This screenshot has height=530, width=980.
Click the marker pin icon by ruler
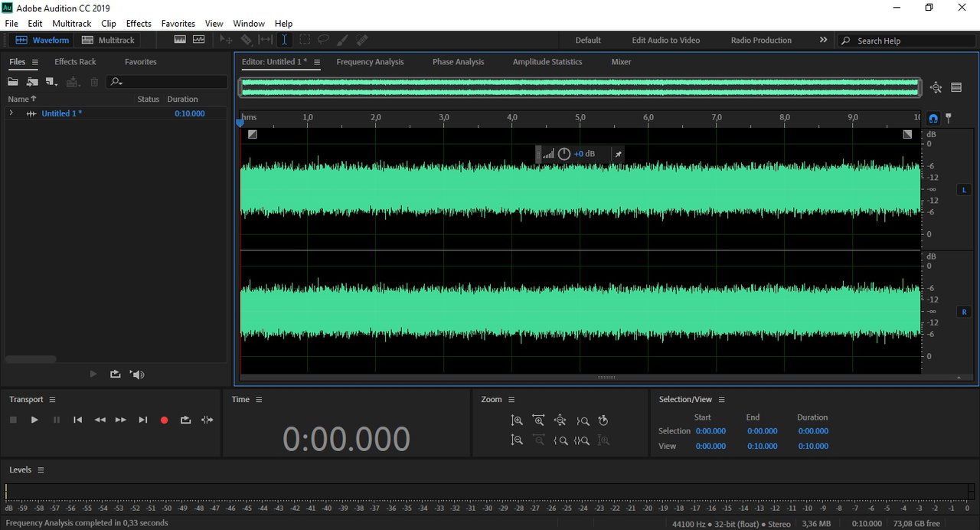click(949, 118)
